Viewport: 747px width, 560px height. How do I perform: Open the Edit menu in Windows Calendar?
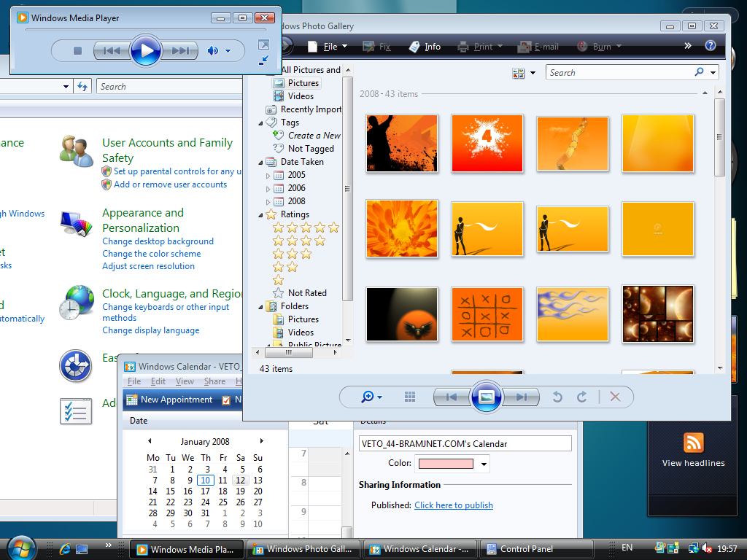click(158, 381)
